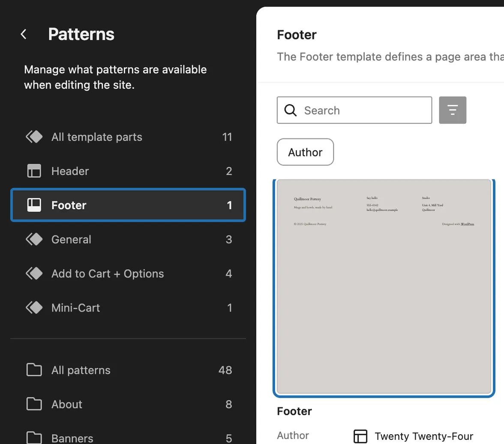Click the Footer heading at top
This screenshot has height=444, width=504.
[297, 35]
